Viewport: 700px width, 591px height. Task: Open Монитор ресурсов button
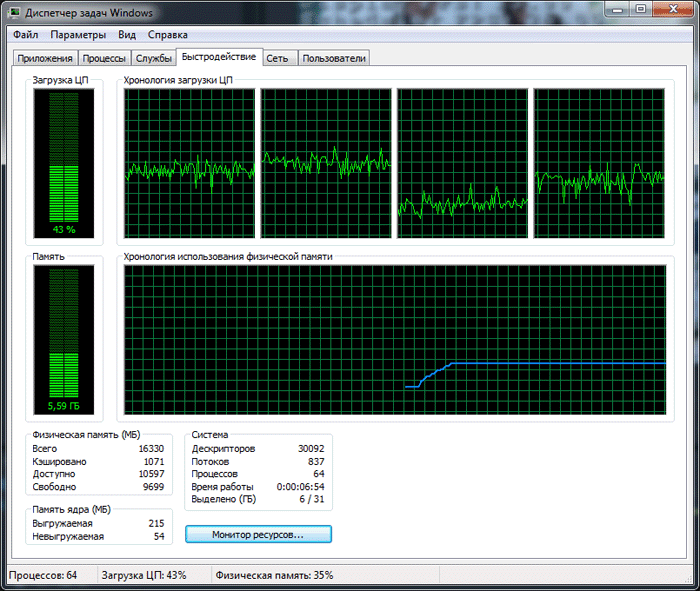point(258,534)
